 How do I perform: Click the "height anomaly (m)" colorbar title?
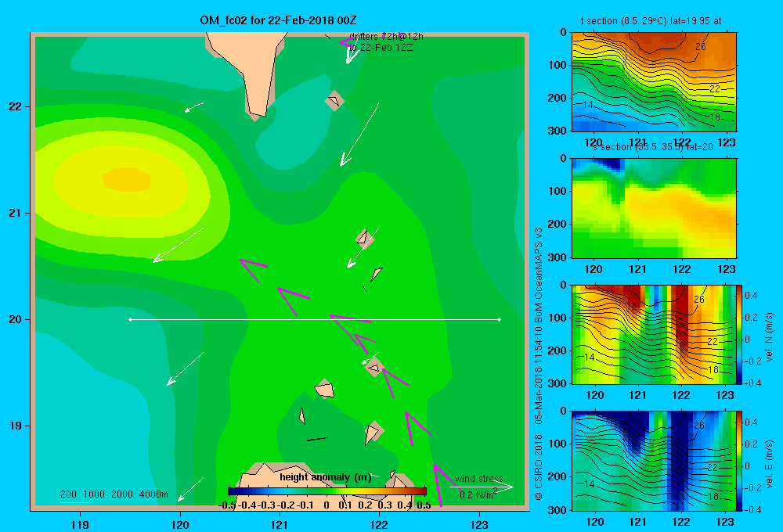coord(326,477)
